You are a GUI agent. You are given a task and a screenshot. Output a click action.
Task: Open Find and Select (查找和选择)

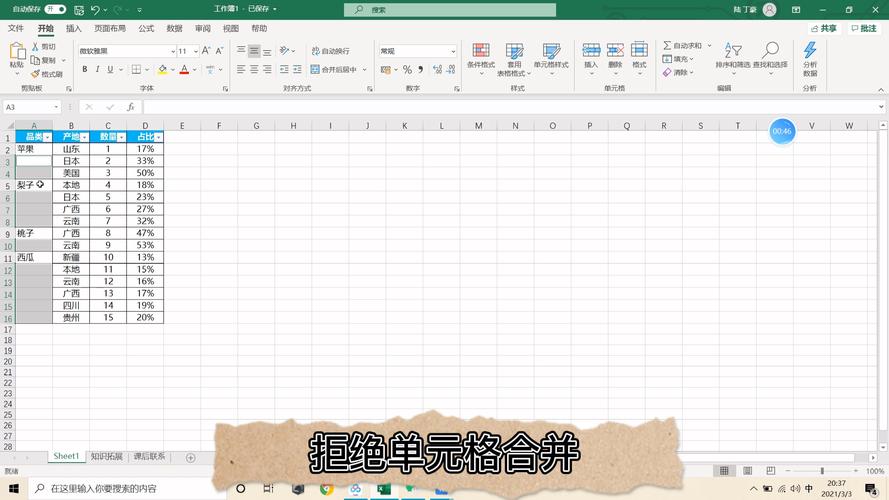pyautogui.click(x=770, y=58)
